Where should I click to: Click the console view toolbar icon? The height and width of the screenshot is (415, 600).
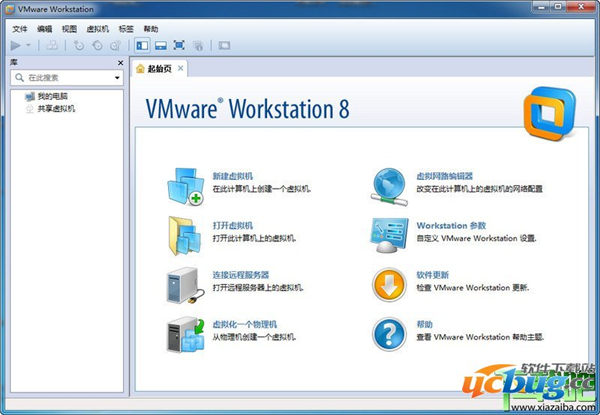point(224,46)
